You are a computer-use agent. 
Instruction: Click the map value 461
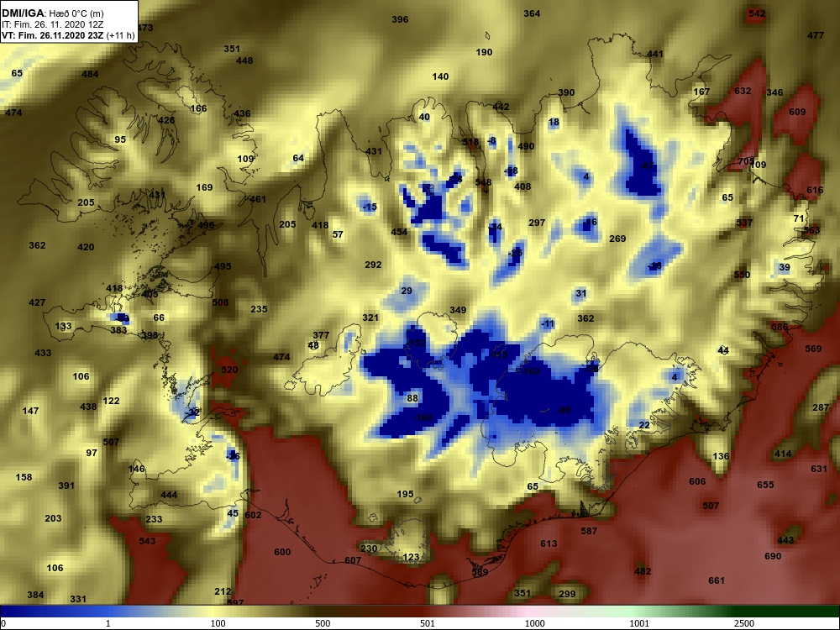258,199
